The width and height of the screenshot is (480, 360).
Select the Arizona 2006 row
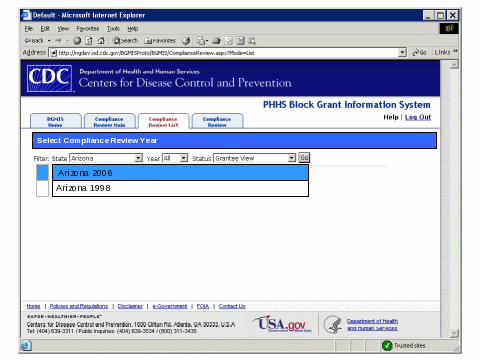point(180,173)
